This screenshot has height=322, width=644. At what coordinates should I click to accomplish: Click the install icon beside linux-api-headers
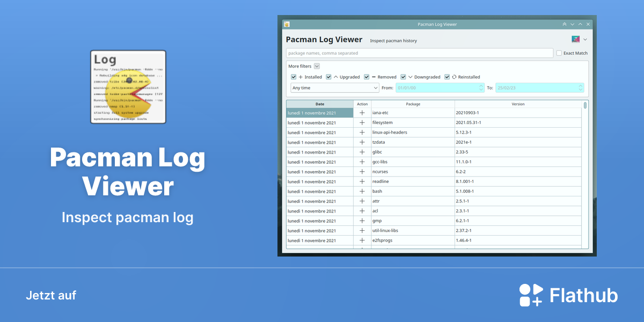[362, 133]
